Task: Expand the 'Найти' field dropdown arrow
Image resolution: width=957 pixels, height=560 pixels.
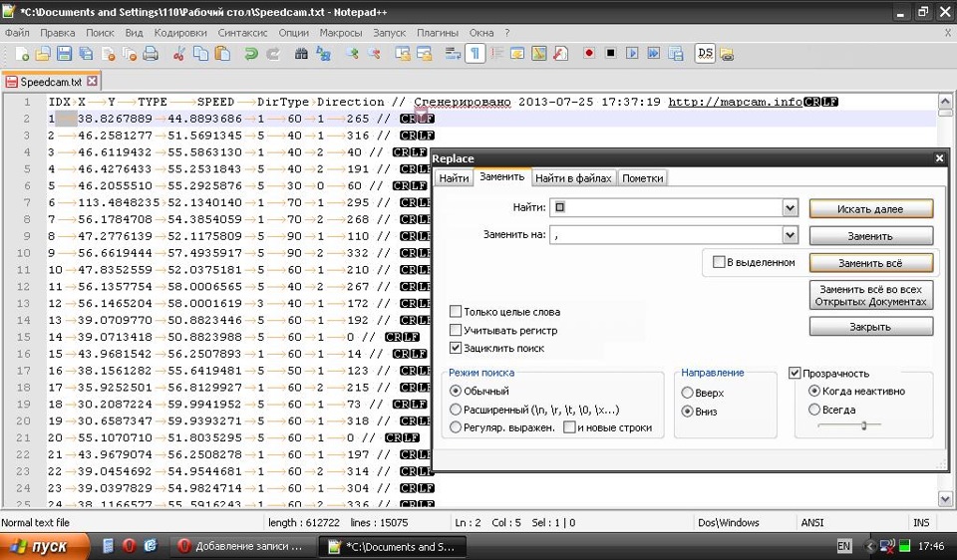Action: 790,208
